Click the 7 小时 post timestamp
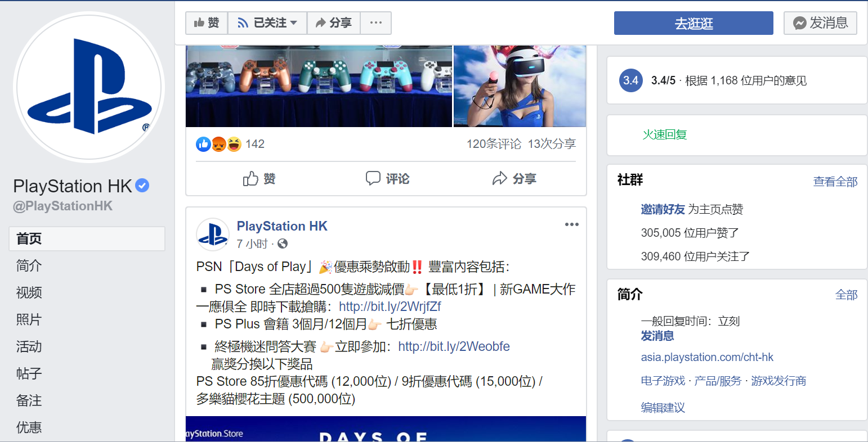868x442 pixels. 252,243
